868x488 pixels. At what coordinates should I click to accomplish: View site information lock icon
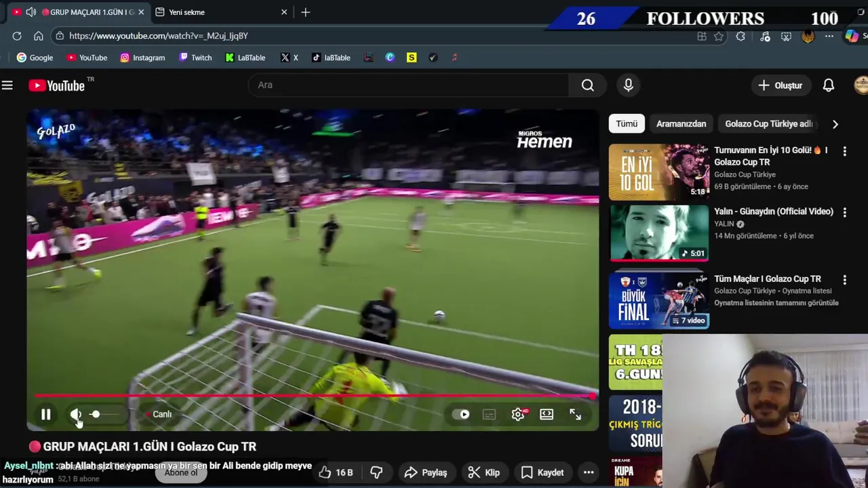[x=60, y=36]
